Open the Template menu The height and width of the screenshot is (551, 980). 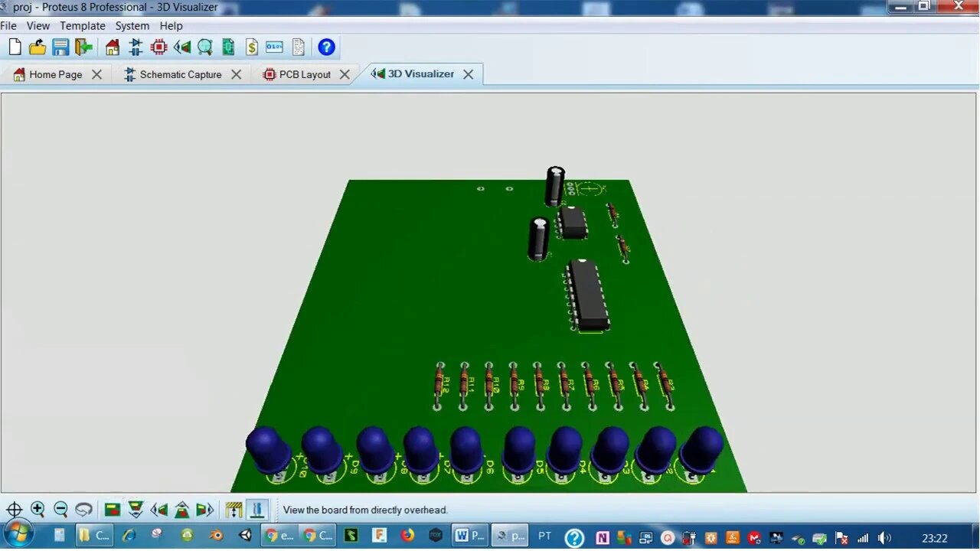(x=83, y=25)
